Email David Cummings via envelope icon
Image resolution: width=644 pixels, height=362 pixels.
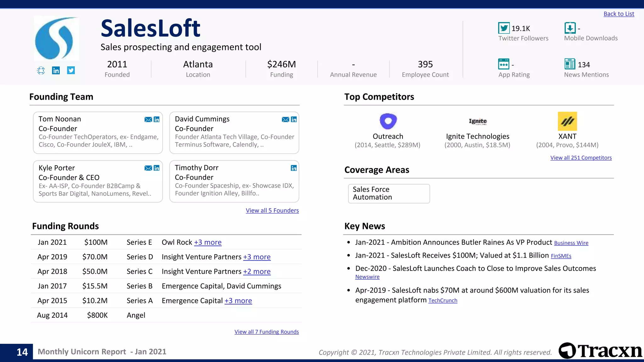coord(286,119)
